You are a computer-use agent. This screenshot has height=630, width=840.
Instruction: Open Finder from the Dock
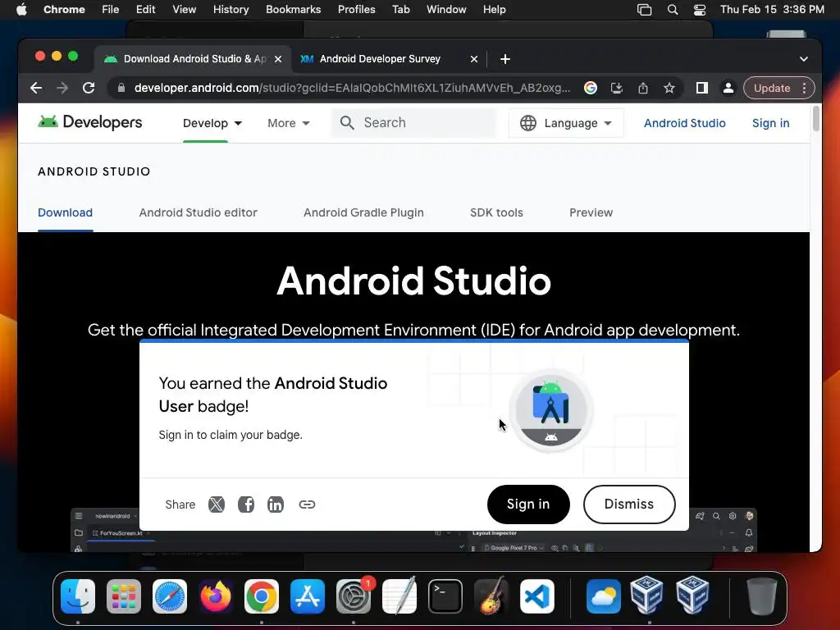(x=78, y=596)
